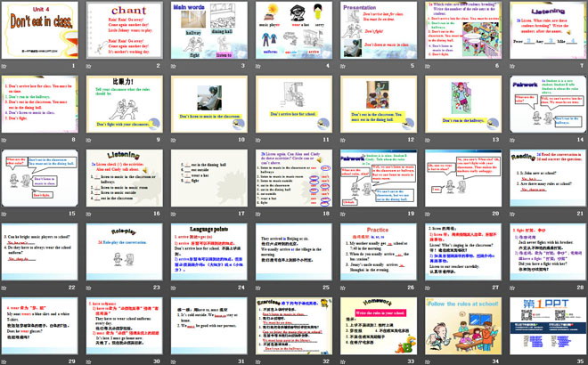Select slide 25 'They arrived in Beijing'

tap(294, 252)
